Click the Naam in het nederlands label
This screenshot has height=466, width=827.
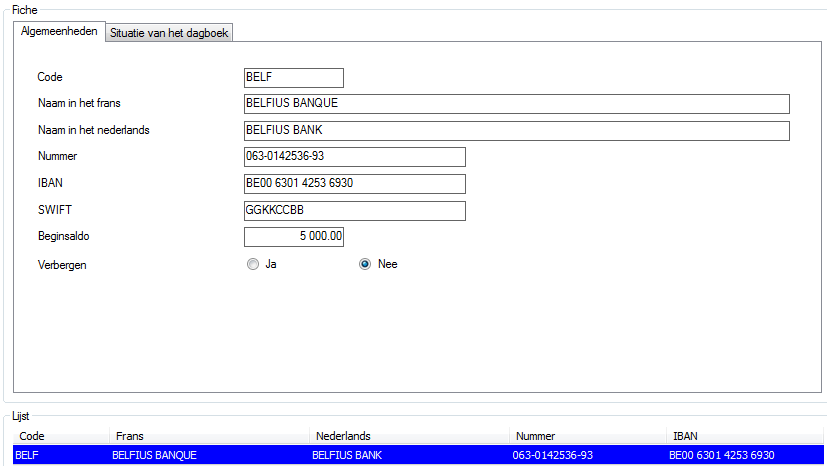(94, 130)
